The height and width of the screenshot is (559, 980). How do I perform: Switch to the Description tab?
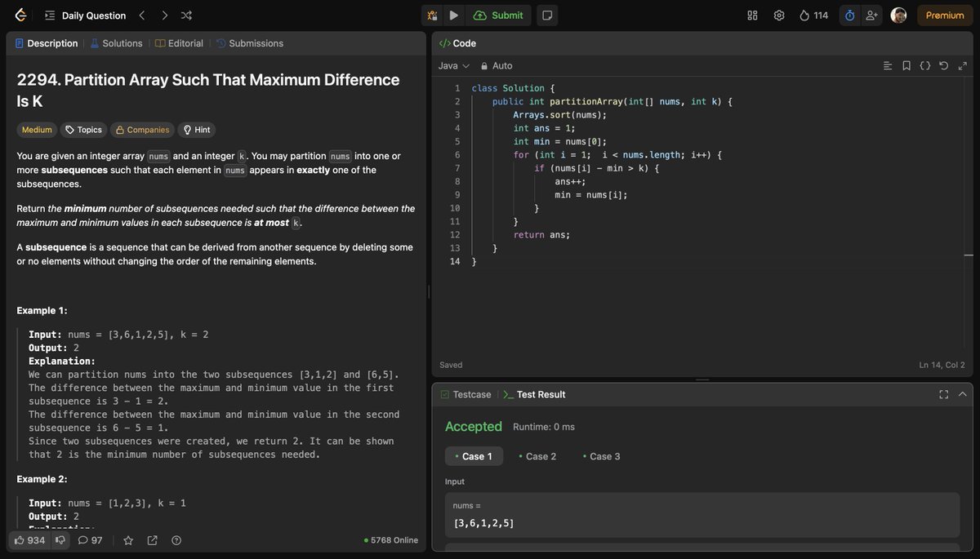click(x=47, y=43)
